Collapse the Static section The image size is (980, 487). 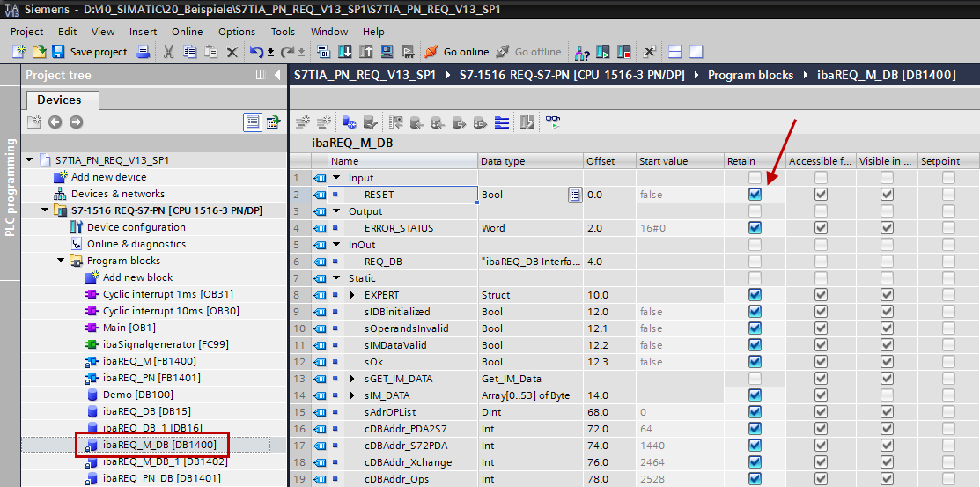338,278
